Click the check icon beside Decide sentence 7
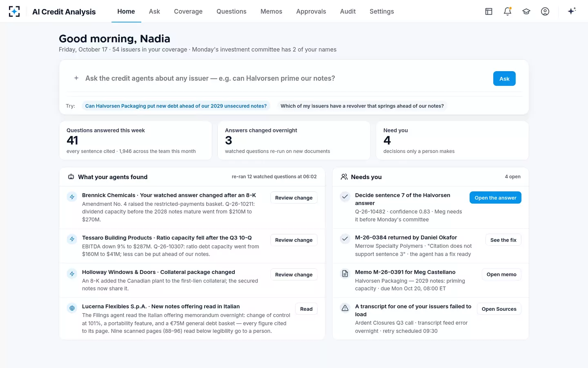The height and width of the screenshot is (368, 588). click(x=345, y=197)
